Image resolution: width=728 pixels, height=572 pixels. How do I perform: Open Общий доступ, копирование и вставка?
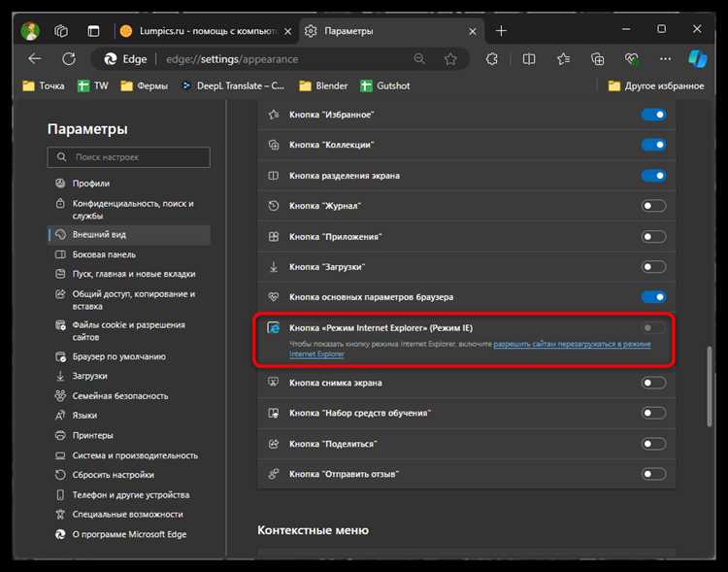pos(128,300)
